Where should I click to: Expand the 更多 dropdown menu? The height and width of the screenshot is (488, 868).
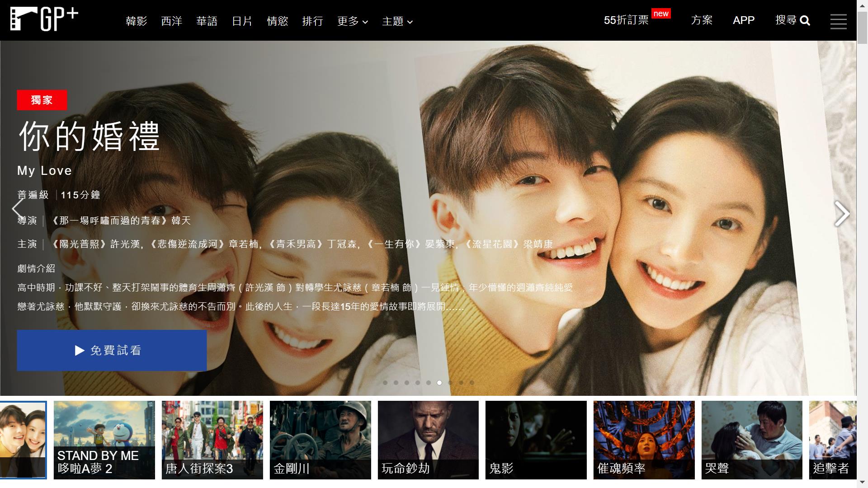pos(352,21)
